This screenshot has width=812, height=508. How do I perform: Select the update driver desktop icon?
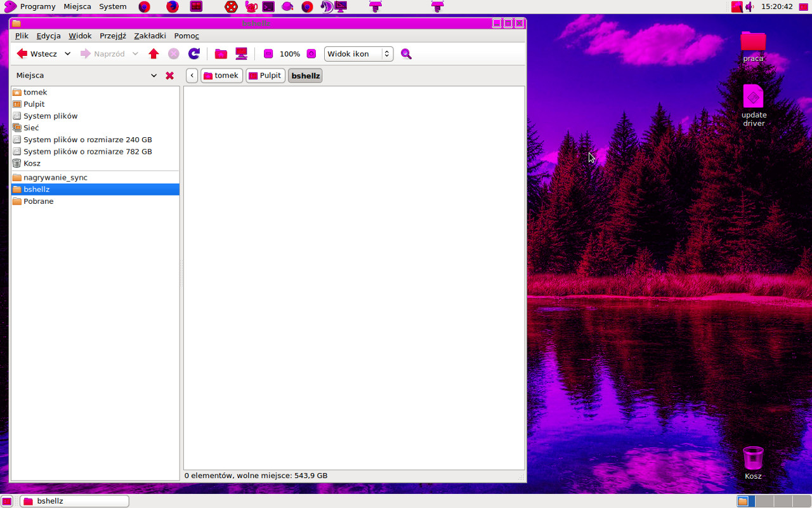click(754, 105)
